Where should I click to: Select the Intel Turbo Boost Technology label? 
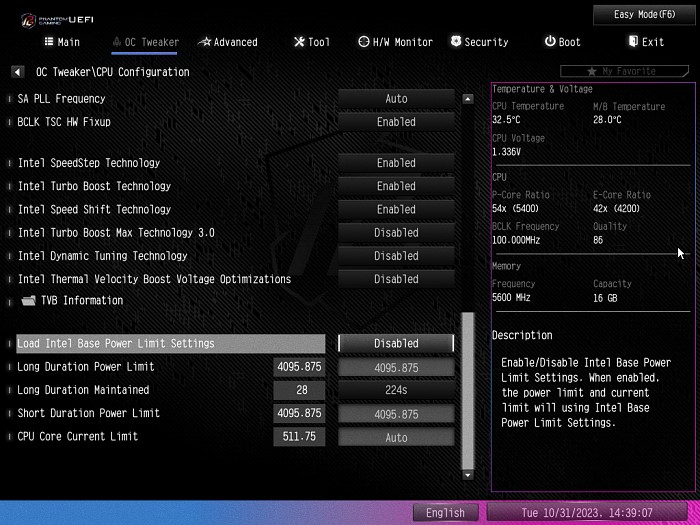(x=94, y=186)
